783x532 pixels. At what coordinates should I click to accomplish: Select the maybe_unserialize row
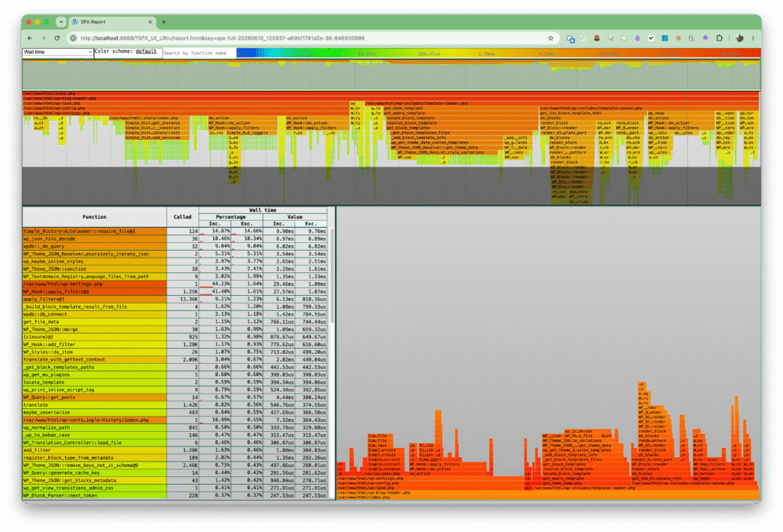[175, 412]
